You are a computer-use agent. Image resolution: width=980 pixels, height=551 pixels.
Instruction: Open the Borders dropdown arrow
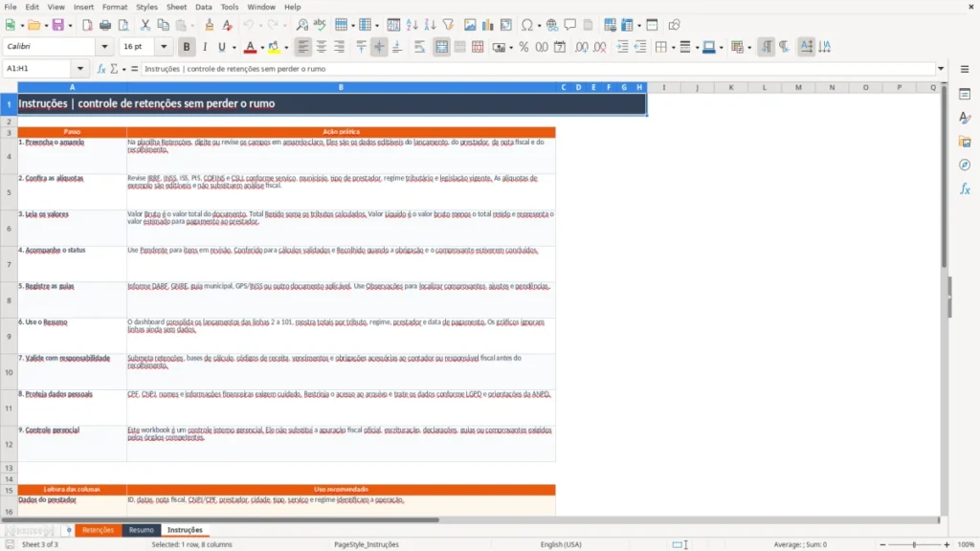tap(673, 47)
